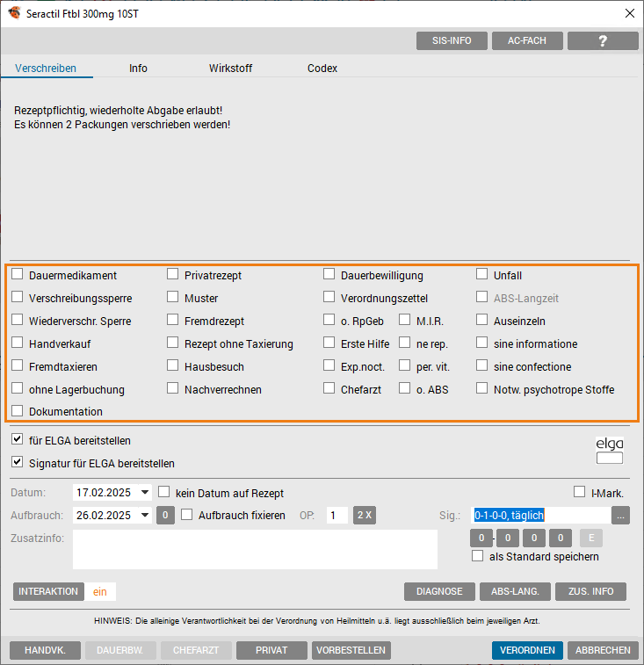Enable Verschreibungssperre checkbox

coord(17,297)
